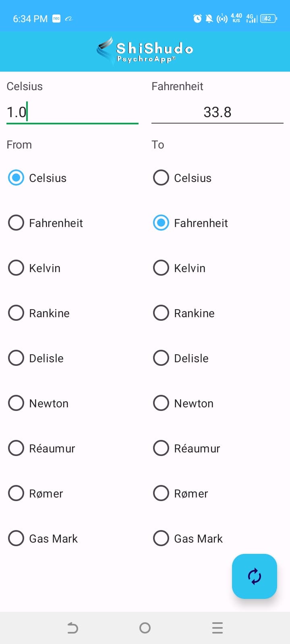Tap the Fahrenheit result field showing 33.8
Image resolution: width=290 pixels, height=644 pixels.
pyautogui.click(x=217, y=112)
